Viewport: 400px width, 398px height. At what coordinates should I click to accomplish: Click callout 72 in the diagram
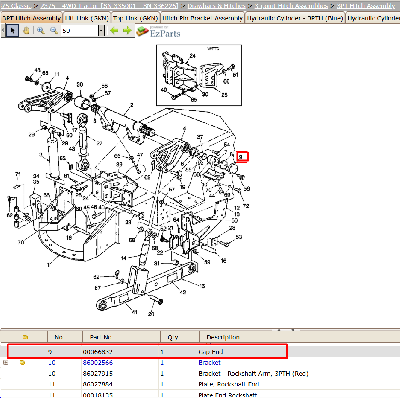[x=246, y=206]
